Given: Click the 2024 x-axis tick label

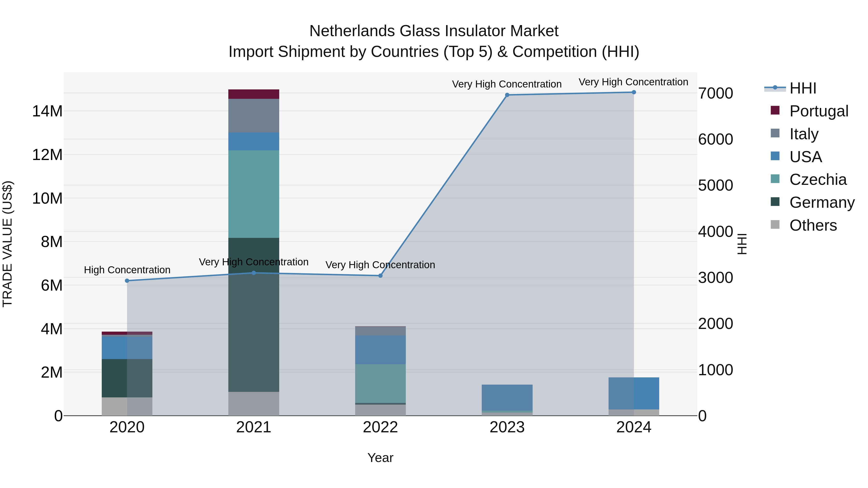Looking at the screenshot, I should coord(634,427).
